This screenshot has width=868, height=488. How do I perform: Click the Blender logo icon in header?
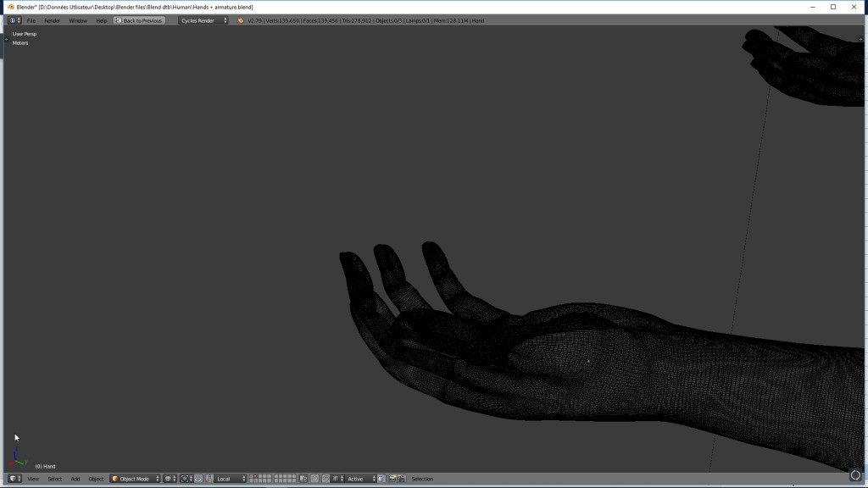(241, 20)
